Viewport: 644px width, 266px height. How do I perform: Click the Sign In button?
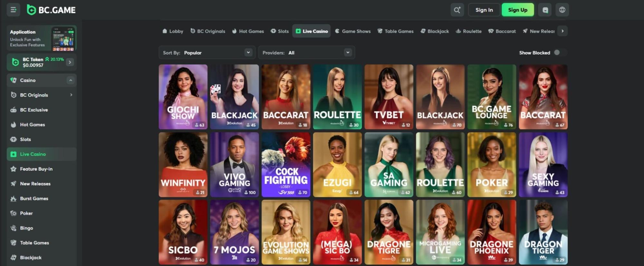point(484,10)
